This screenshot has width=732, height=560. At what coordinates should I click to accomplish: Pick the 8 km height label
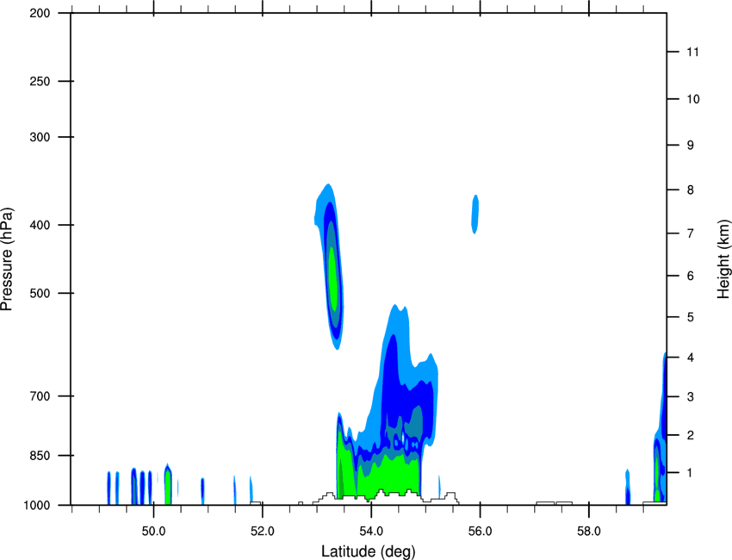[691, 190]
